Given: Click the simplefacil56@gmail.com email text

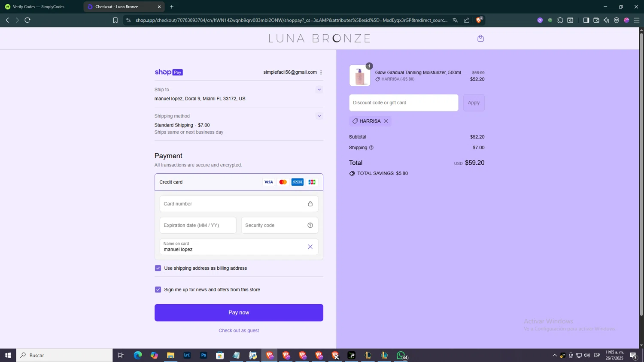Looking at the screenshot, I should click(290, 72).
